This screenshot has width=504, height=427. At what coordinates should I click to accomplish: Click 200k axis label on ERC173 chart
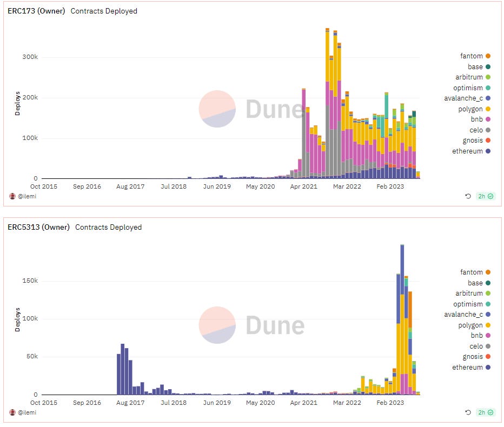coord(30,97)
